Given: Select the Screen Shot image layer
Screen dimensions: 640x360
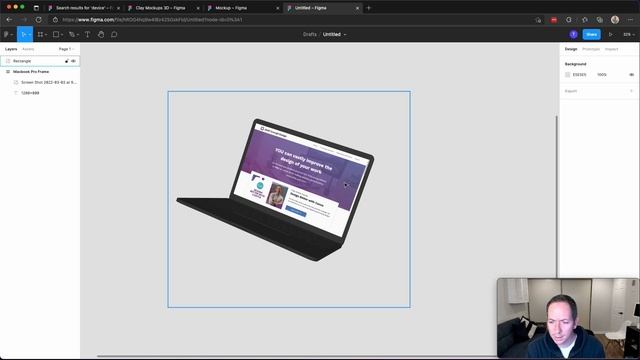Looking at the screenshot, I should pyautogui.click(x=40, y=82).
